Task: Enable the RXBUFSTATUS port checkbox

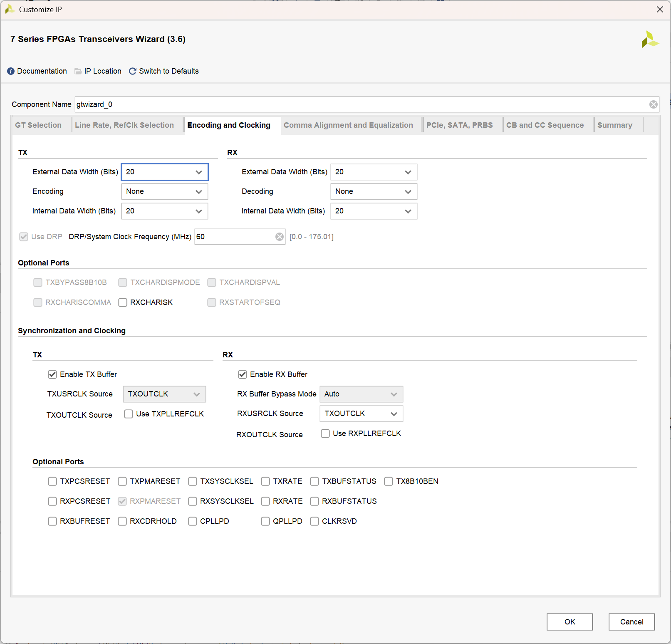Action: (314, 501)
